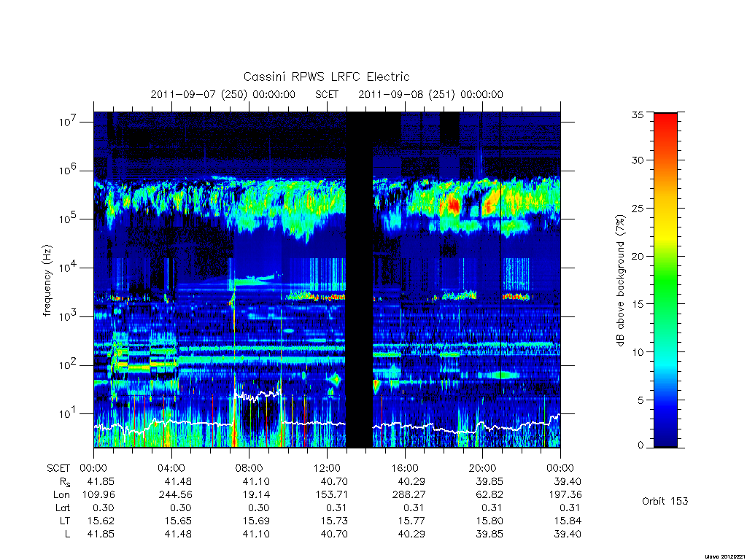Click the LT value "15.69"

coord(256,521)
